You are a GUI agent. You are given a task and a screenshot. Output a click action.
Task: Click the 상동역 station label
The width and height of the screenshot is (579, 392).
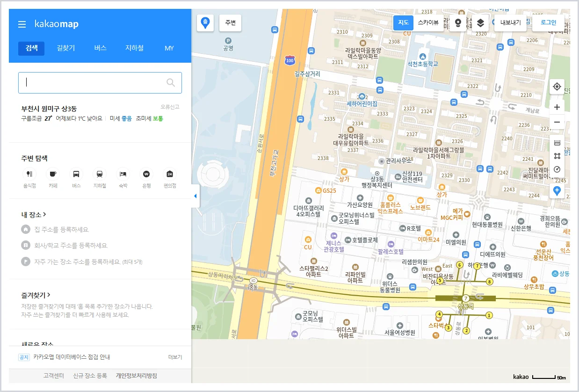click(465, 307)
